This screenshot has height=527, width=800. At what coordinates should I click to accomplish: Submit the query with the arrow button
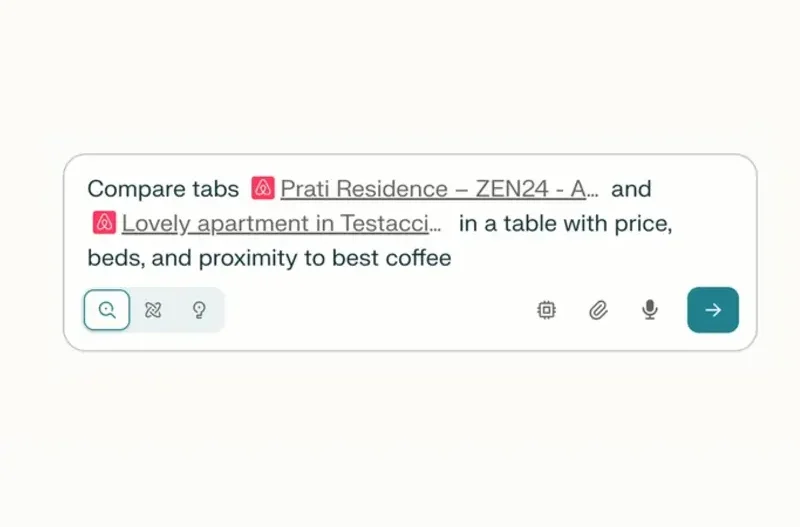pyautogui.click(x=713, y=310)
